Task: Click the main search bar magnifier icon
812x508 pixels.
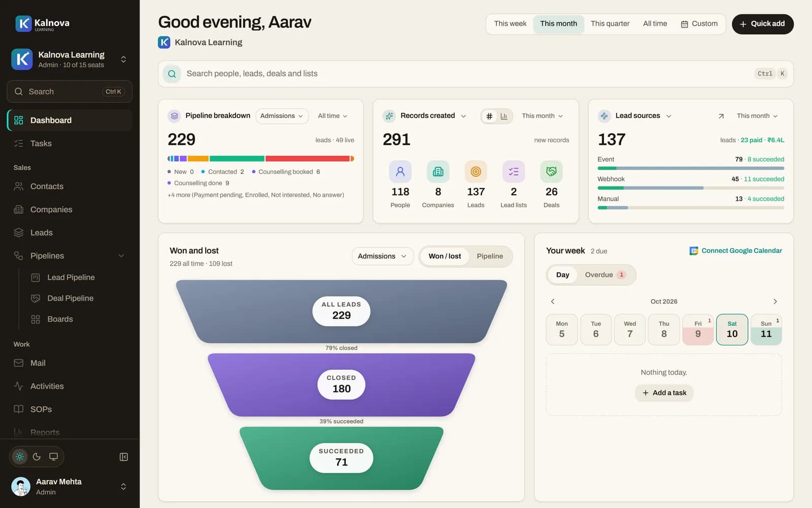Action: [172, 74]
